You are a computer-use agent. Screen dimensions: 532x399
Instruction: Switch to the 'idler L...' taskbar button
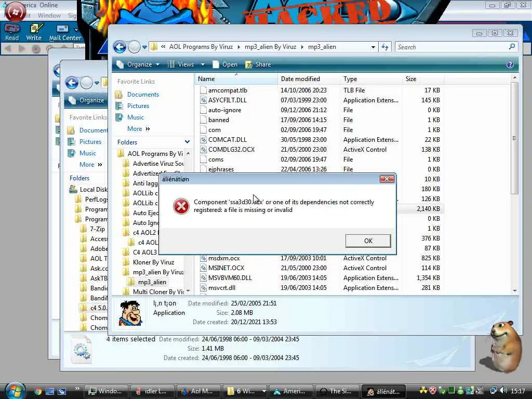[x=152, y=391]
